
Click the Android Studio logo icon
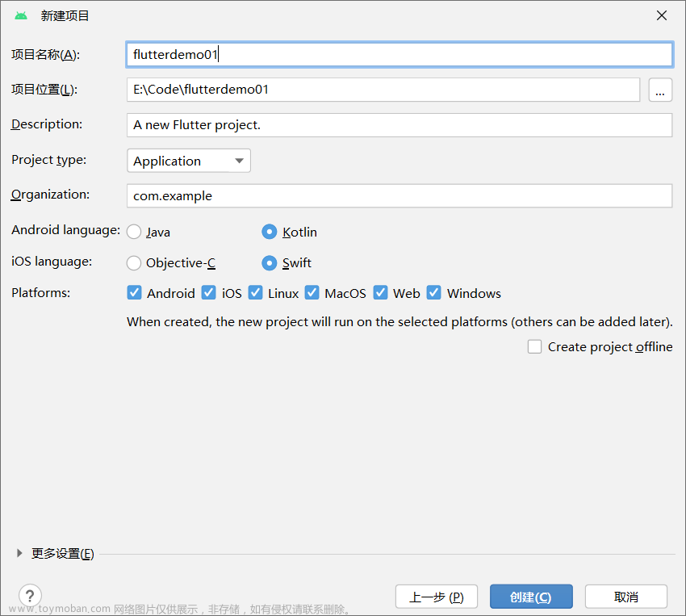coord(20,16)
